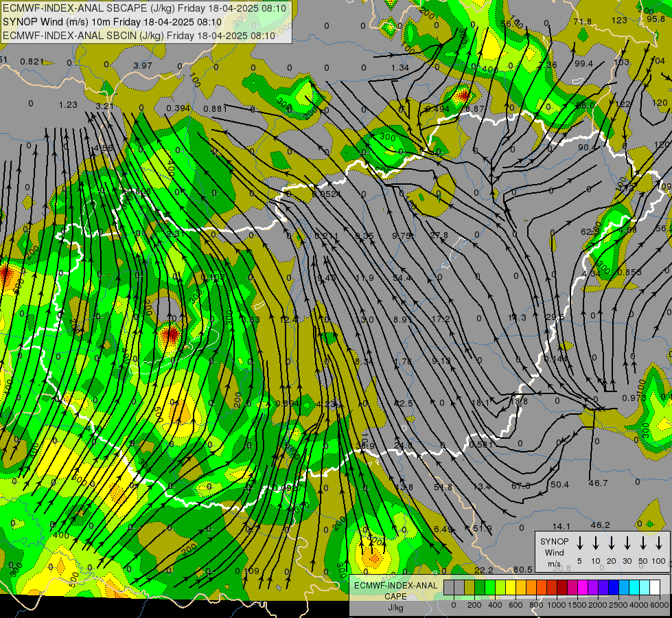Click the '3.97' value on the map
Screen dimensions: 672x618
(x=143, y=66)
